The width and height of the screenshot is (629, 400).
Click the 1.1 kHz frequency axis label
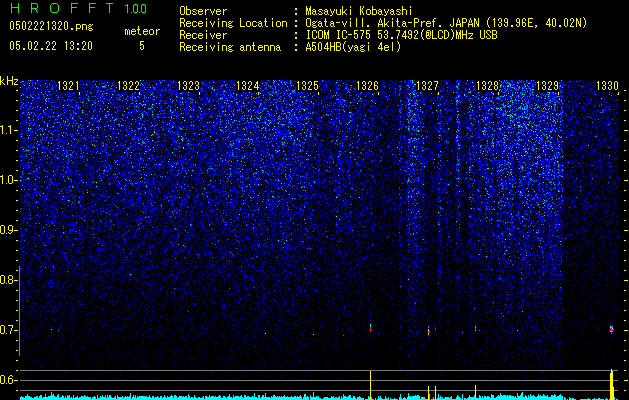(x=8, y=130)
